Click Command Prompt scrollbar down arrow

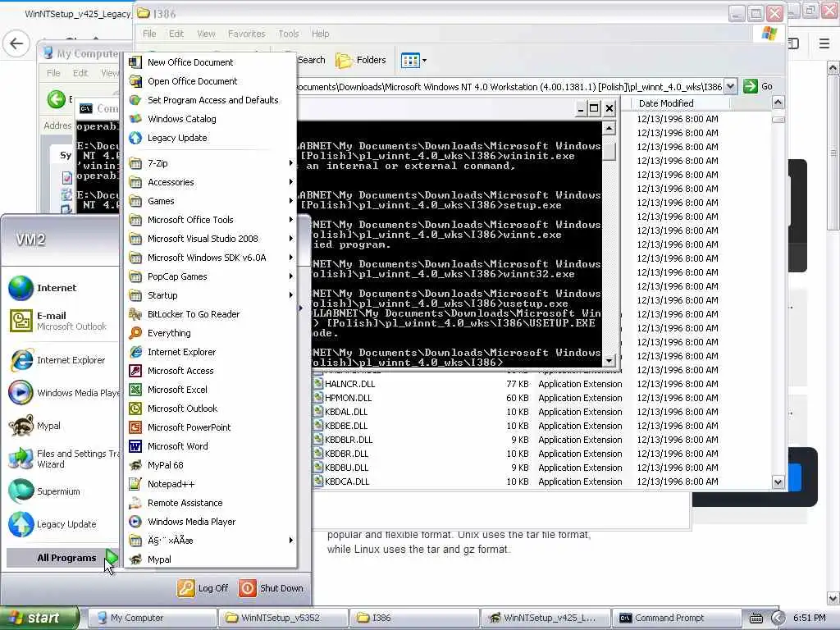point(609,361)
